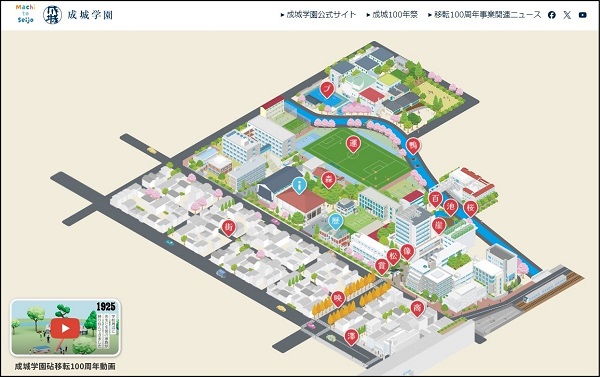Open the blue information pin
Screen dimensions: 600x377
tap(299, 186)
